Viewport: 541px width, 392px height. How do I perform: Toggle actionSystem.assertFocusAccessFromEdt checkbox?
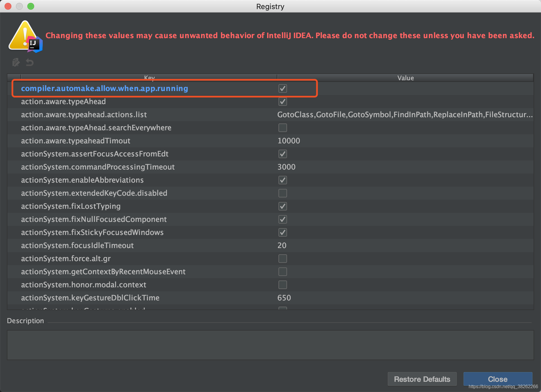[282, 154]
